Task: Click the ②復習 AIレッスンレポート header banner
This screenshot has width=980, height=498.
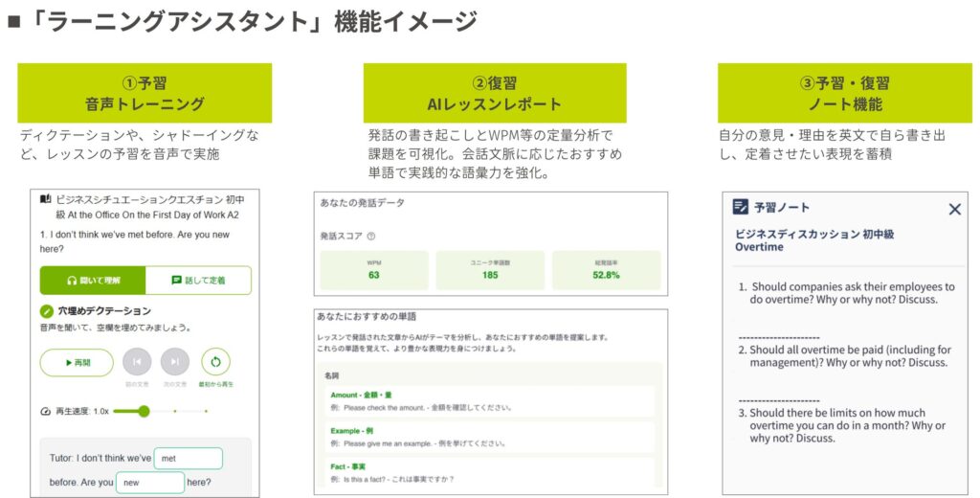Action: [495, 93]
